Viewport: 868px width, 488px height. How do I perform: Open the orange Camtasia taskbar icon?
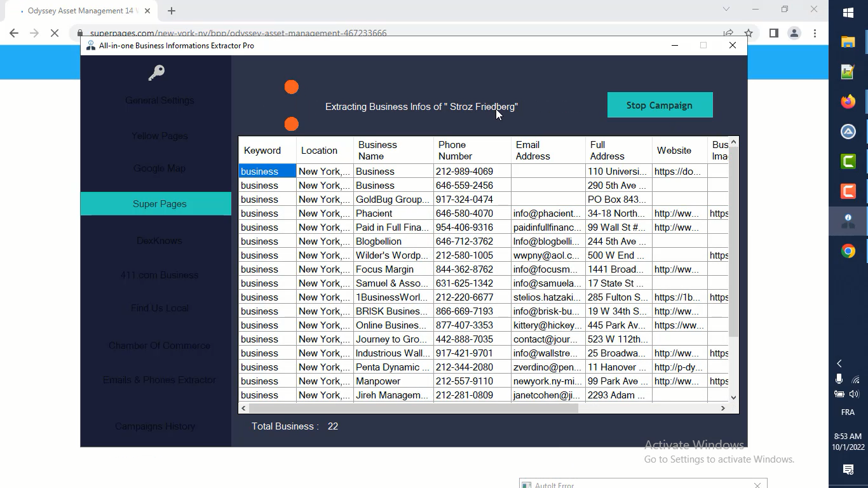(848, 191)
